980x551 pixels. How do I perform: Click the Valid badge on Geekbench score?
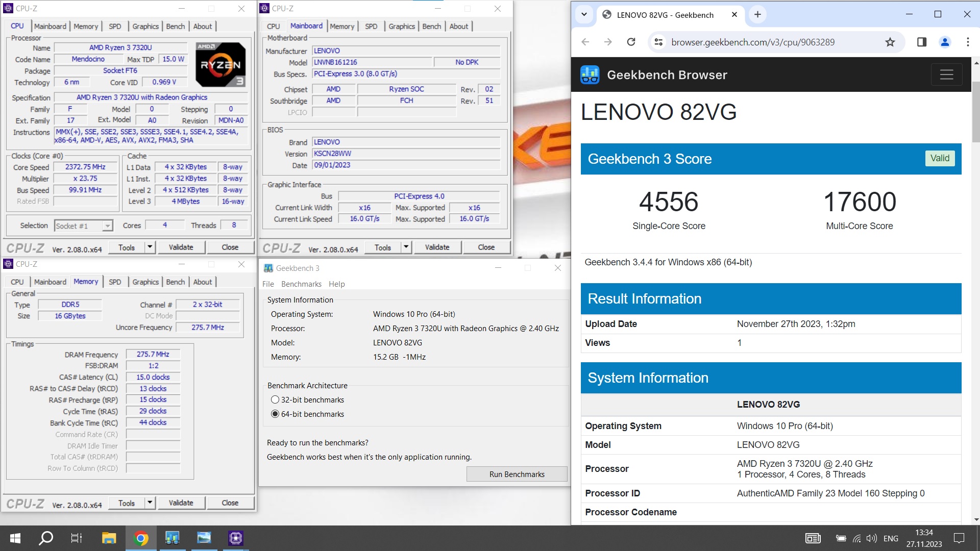click(940, 158)
